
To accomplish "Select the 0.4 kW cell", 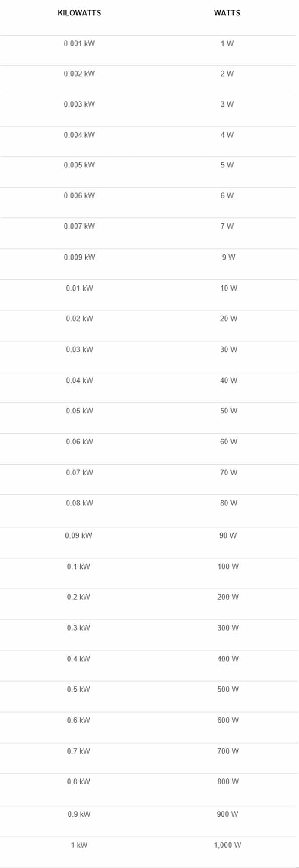I will pyautogui.click(x=78, y=659).
